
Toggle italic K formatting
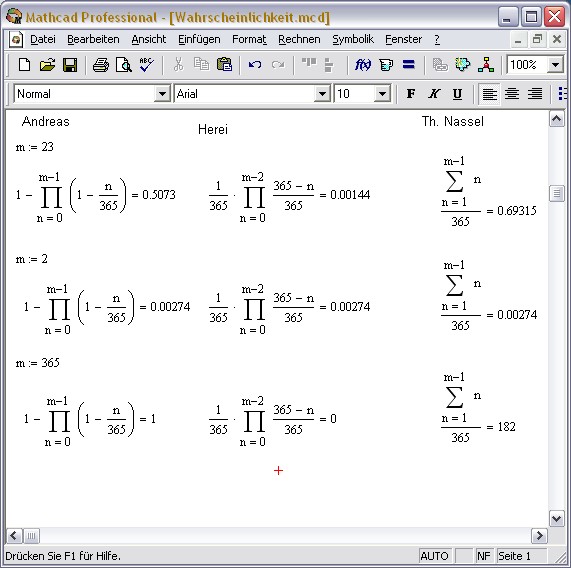pyautogui.click(x=434, y=94)
